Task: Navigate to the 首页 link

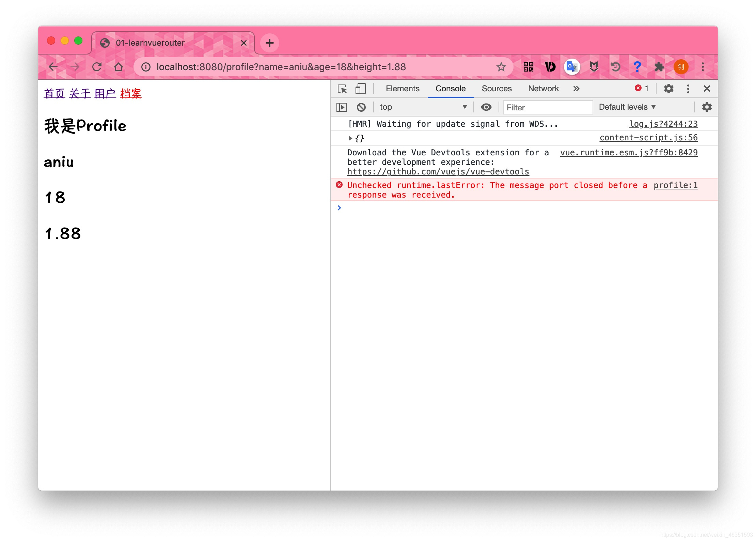Action: tap(54, 93)
